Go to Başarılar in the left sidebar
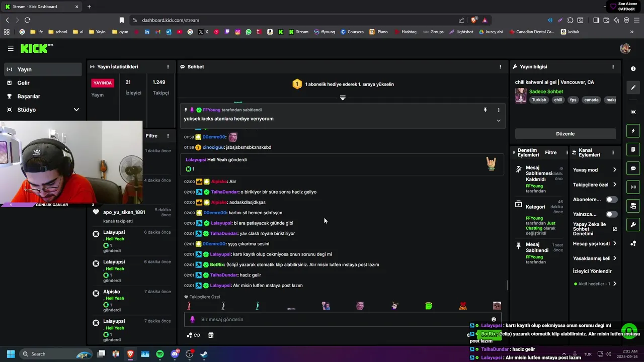This screenshot has height=362, width=644. 42,96
